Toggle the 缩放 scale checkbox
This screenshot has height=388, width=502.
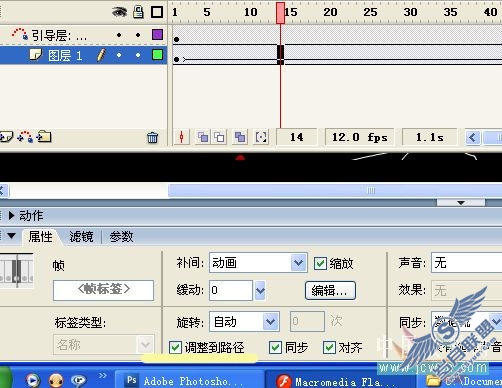320,263
